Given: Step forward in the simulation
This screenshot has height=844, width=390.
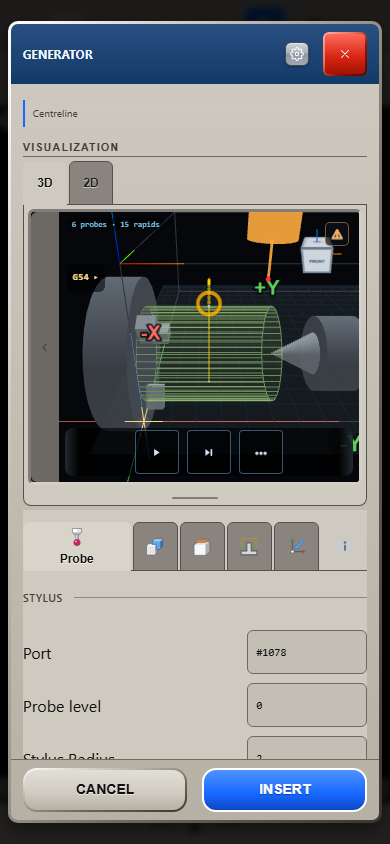Looking at the screenshot, I should (x=209, y=452).
